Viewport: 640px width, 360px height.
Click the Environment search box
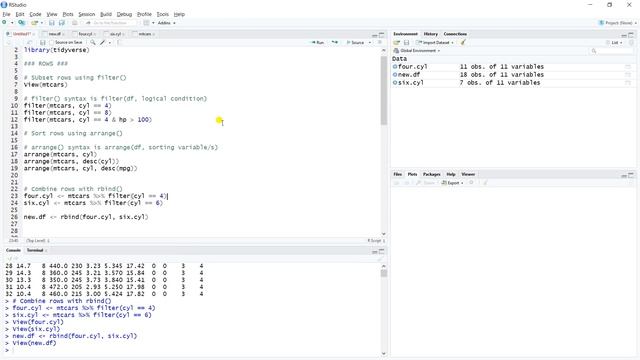click(x=611, y=51)
